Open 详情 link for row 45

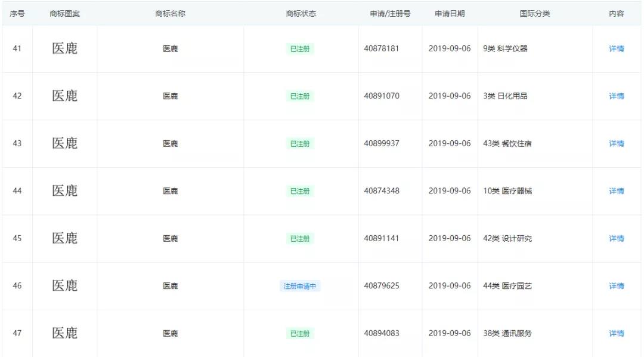pyautogui.click(x=616, y=239)
